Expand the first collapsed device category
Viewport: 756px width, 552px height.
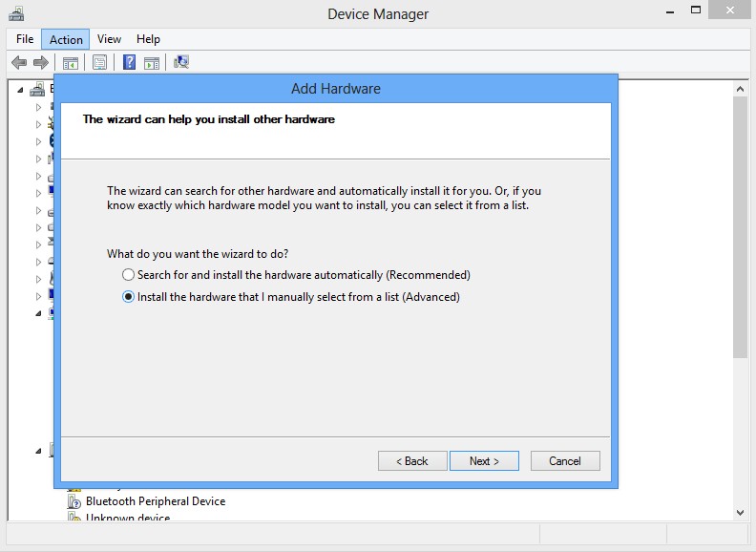coord(38,107)
